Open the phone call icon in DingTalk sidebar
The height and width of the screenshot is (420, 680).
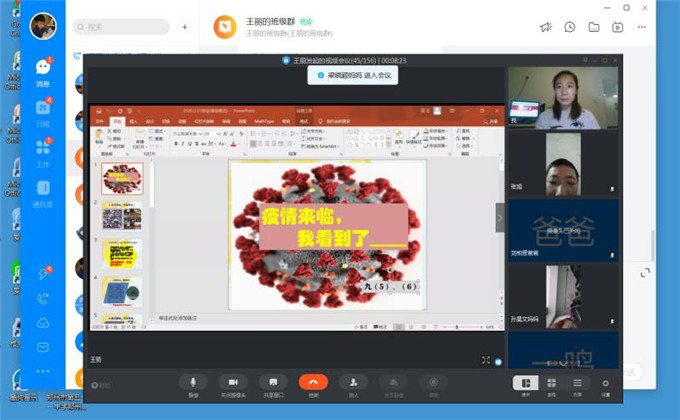(42, 299)
